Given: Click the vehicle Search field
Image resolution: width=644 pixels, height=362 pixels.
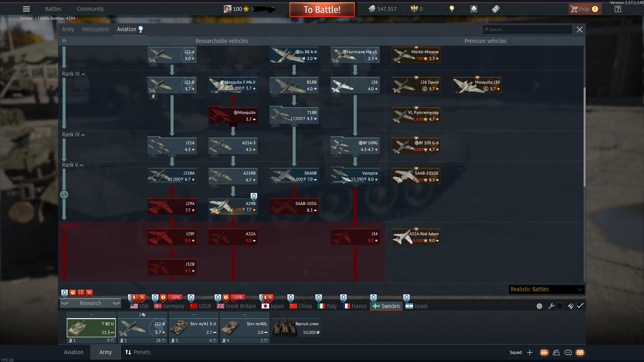Looking at the screenshot, I should [x=527, y=29].
